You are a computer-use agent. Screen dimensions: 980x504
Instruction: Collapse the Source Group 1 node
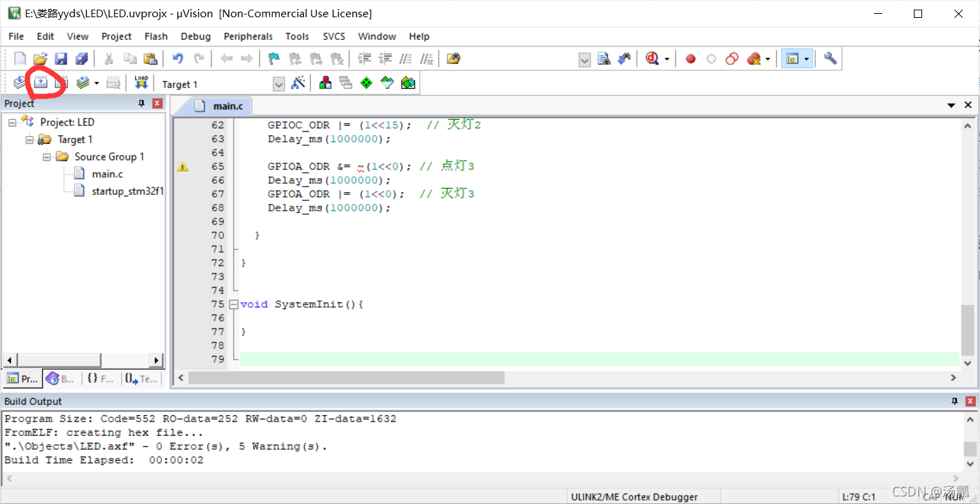pyautogui.click(x=47, y=157)
